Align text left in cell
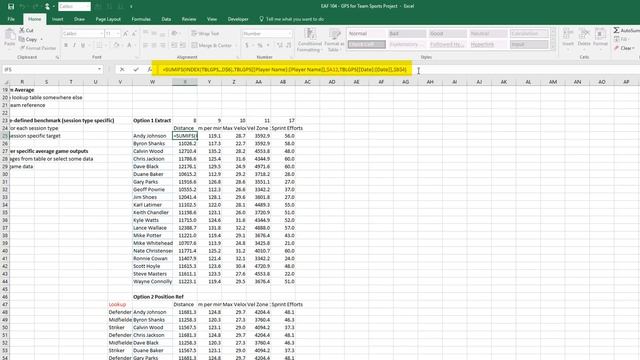Viewport: 640px width, 360px height. [x=146, y=45]
